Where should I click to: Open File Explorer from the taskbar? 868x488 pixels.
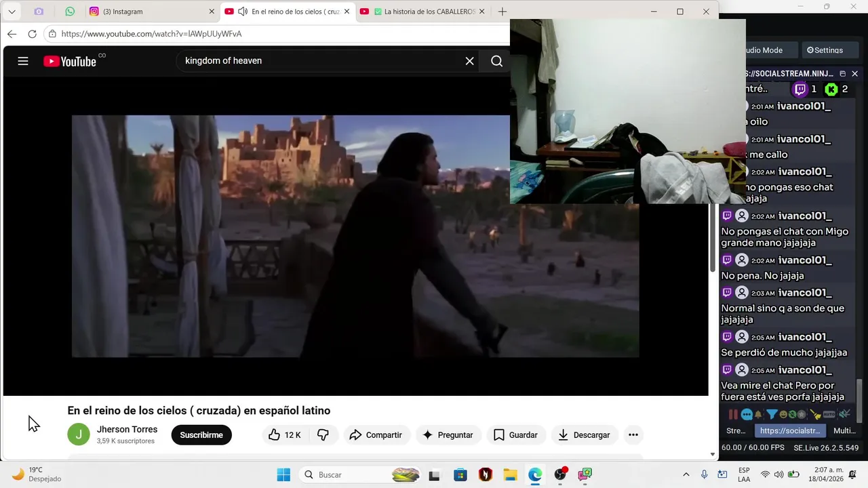[x=510, y=474]
